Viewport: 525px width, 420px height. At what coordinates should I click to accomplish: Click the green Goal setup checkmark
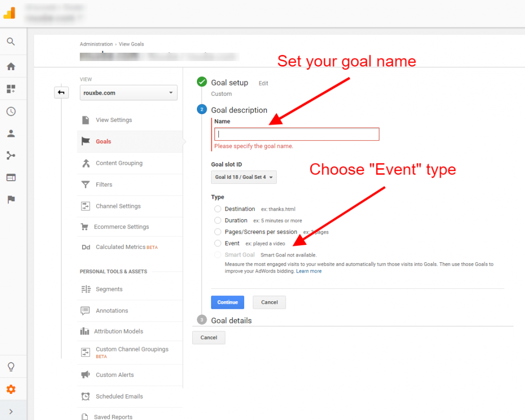[202, 81]
